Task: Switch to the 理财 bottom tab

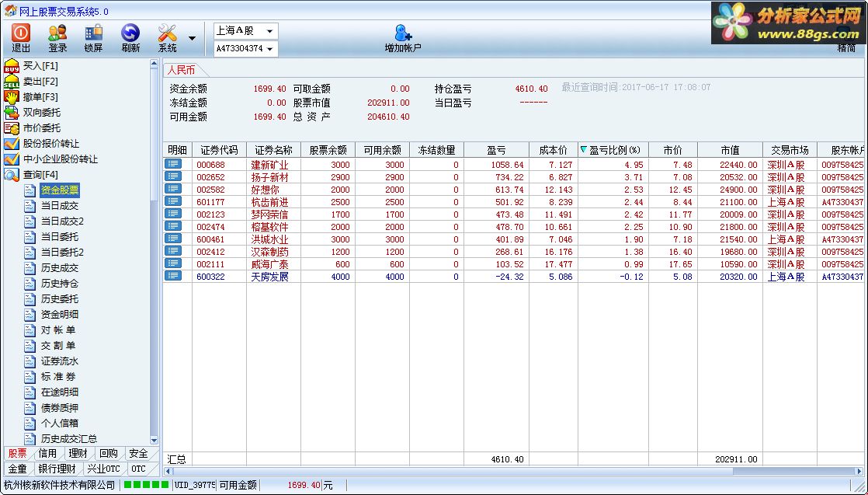Action: click(78, 454)
